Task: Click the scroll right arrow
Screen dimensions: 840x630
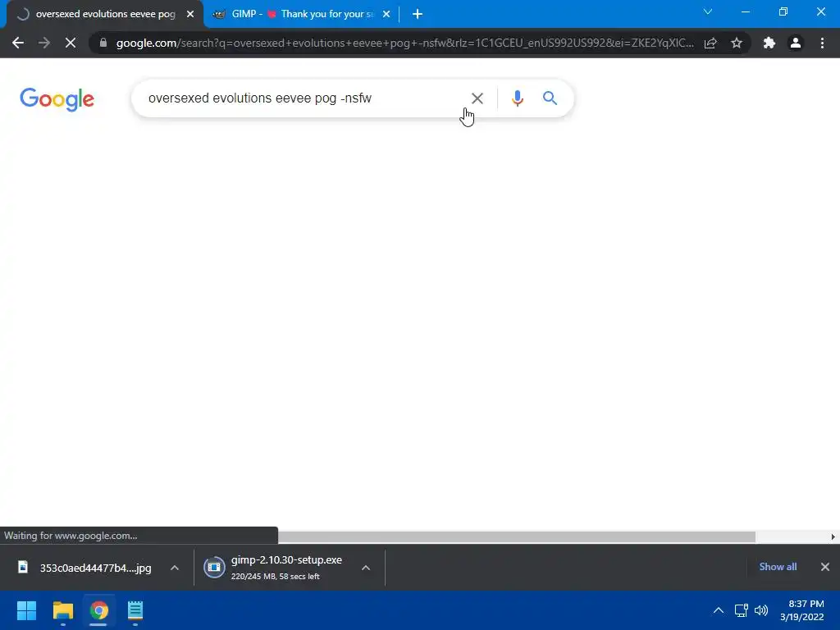Action: pos(833,536)
